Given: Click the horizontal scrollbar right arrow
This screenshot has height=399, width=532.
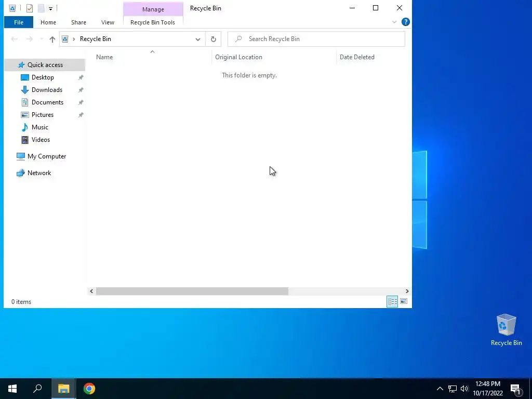Looking at the screenshot, I should pyautogui.click(x=407, y=291).
